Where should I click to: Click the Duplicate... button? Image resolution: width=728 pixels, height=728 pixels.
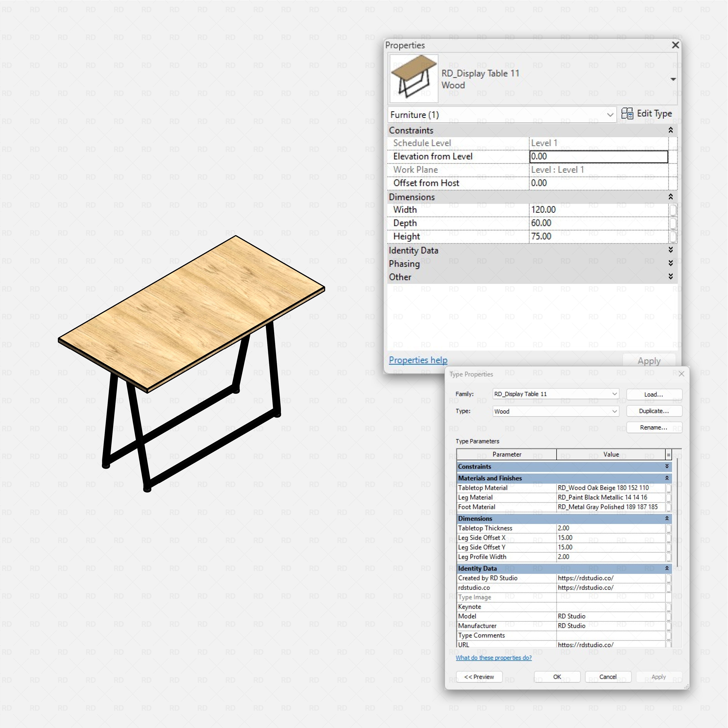[654, 411]
